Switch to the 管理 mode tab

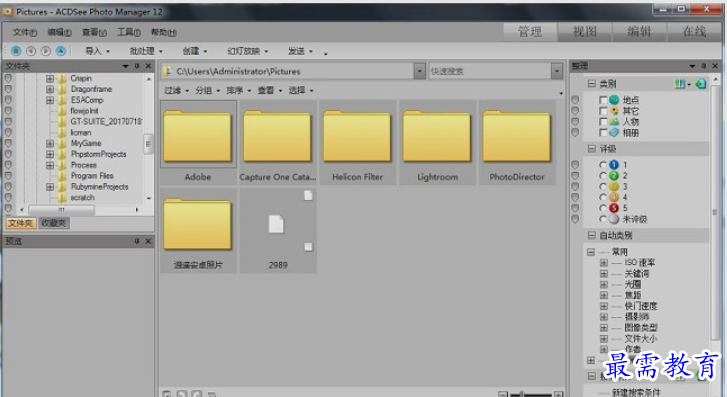click(x=530, y=32)
